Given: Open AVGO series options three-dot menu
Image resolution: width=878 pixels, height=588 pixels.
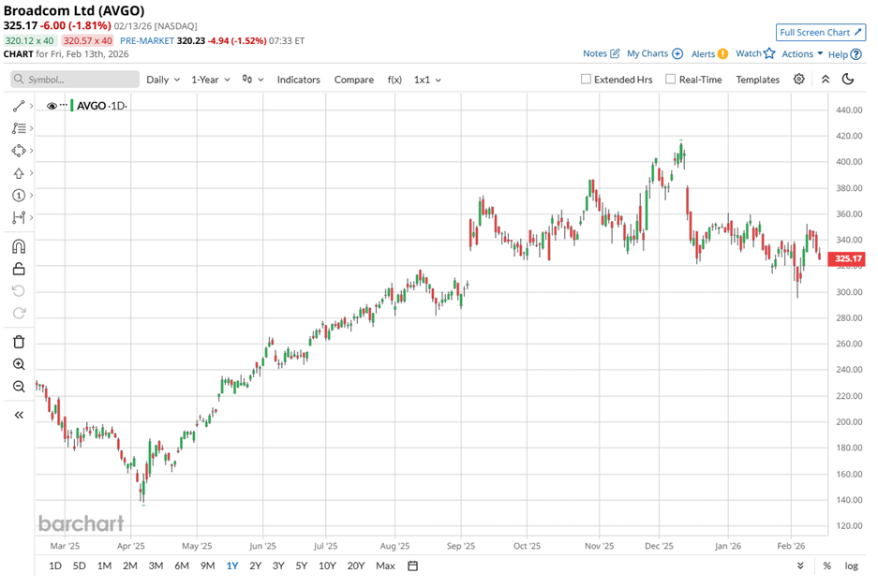Looking at the screenshot, I should coord(64,105).
